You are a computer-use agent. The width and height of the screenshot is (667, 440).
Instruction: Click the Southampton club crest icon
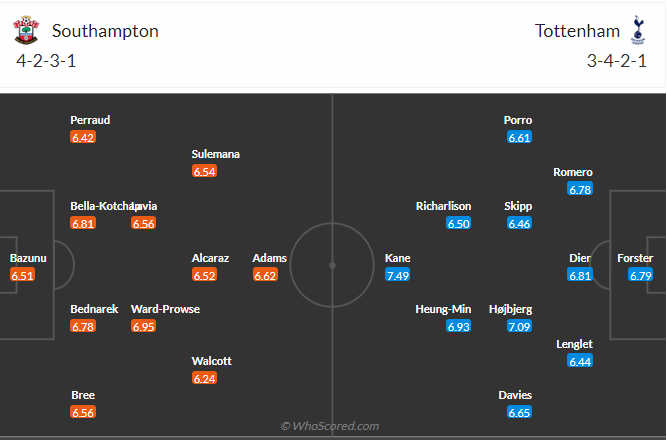(25, 31)
